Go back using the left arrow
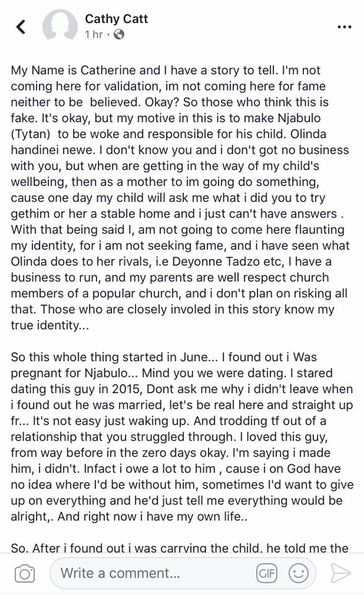This screenshot has width=364, height=595. [21, 27]
